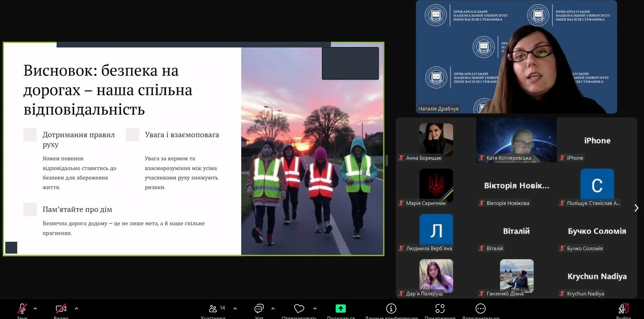Select Катя Котляревська video tile
The width and height of the screenshot is (644, 319).
click(x=516, y=140)
